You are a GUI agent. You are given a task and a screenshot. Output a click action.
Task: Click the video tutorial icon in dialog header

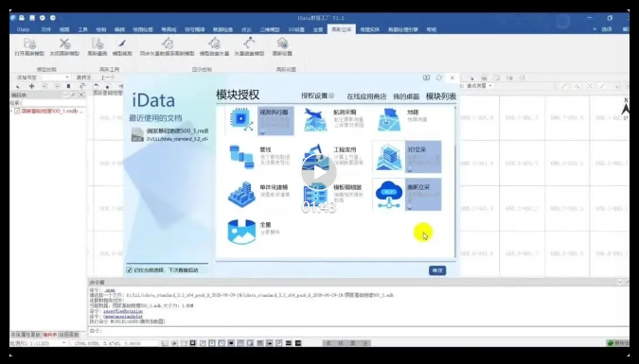click(426, 78)
